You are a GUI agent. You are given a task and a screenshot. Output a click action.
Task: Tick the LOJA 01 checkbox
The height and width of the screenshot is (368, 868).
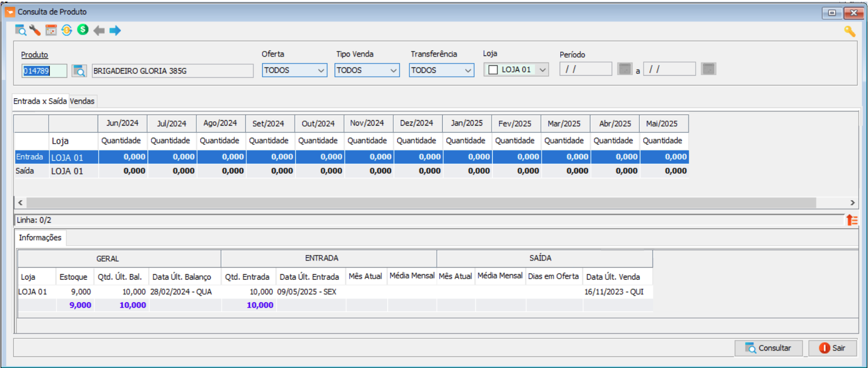point(493,70)
